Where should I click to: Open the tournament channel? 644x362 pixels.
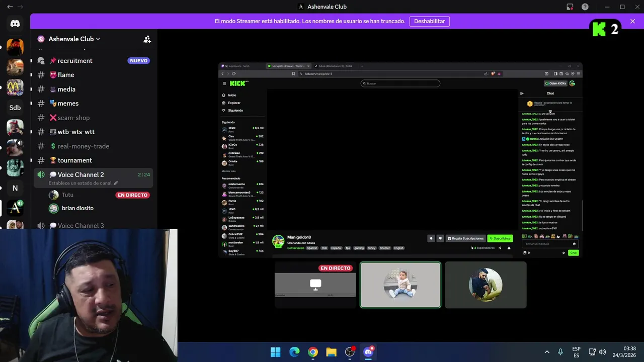tap(94, 160)
